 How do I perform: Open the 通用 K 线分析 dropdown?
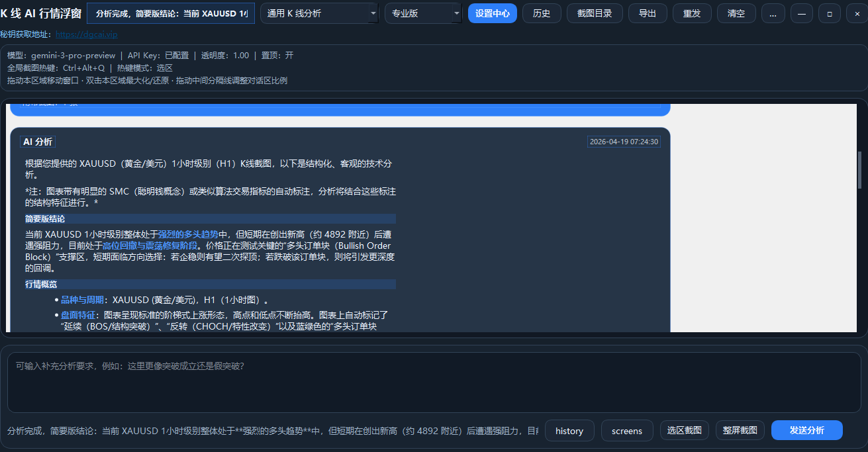pos(318,13)
